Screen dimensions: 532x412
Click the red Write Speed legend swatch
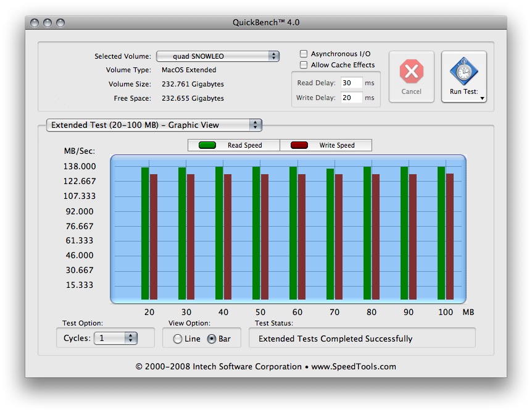click(x=299, y=145)
